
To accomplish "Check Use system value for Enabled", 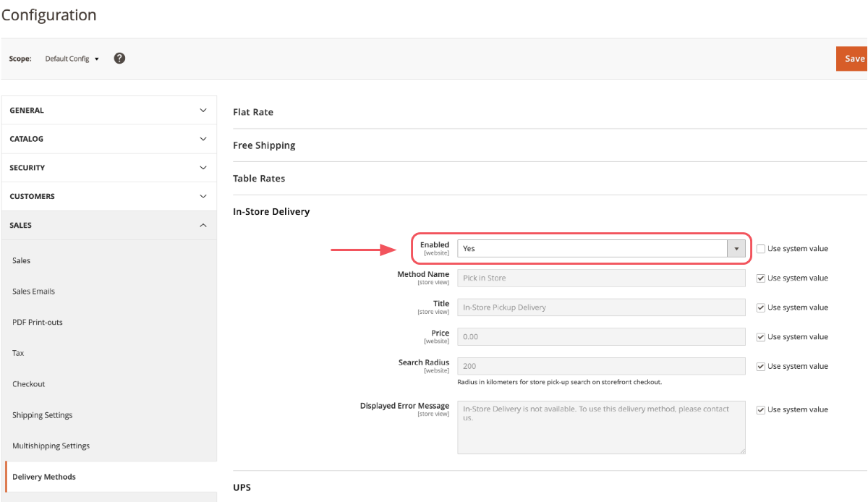I will (x=760, y=248).
